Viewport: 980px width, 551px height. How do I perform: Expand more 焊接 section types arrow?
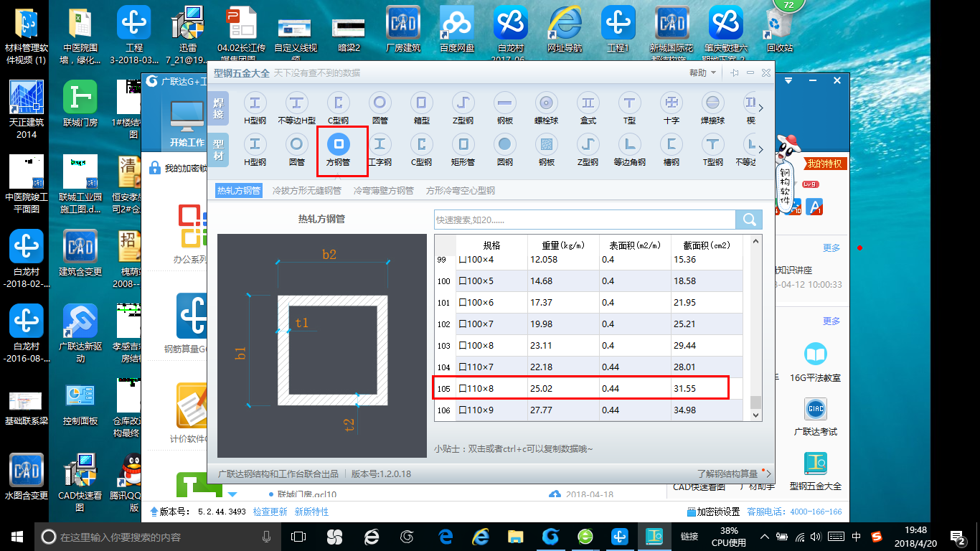pyautogui.click(x=760, y=108)
